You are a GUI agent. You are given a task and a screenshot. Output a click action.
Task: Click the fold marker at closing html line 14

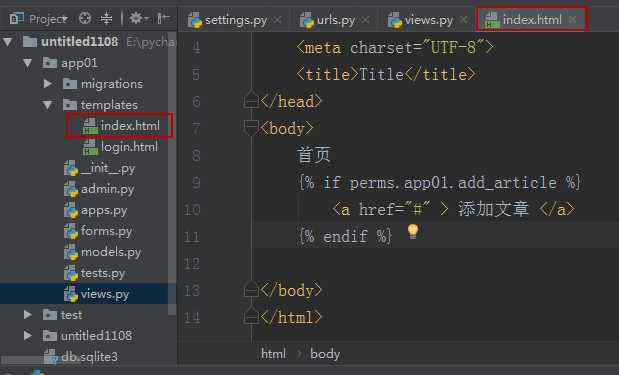point(251,315)
